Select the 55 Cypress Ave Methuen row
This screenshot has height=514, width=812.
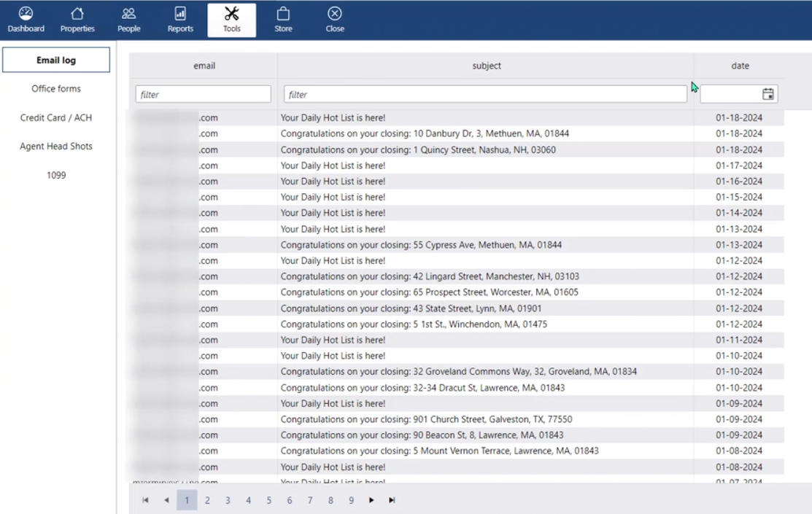coord(456,245)
